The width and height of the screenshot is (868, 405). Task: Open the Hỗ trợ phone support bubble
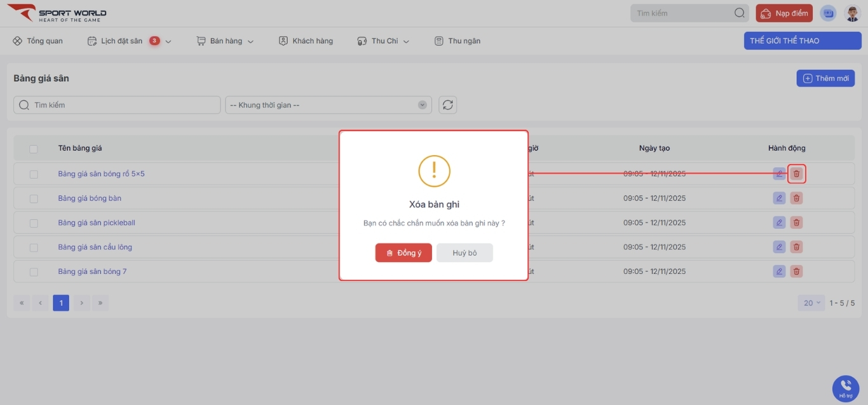point(845,388)
